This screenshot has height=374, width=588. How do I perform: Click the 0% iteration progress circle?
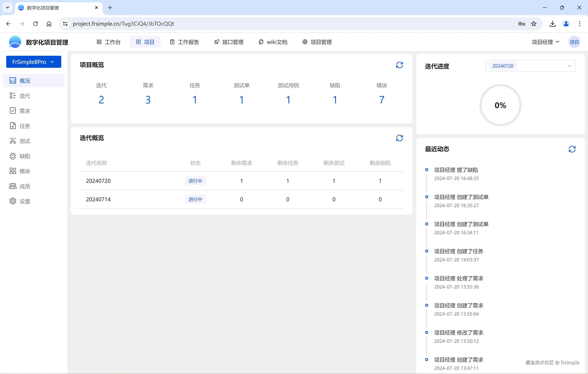[x=500, y=105]
